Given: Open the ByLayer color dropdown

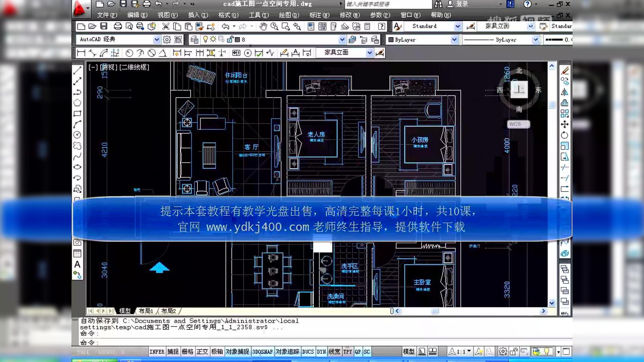Looking at the screenshot, I should tap(454, 40).
